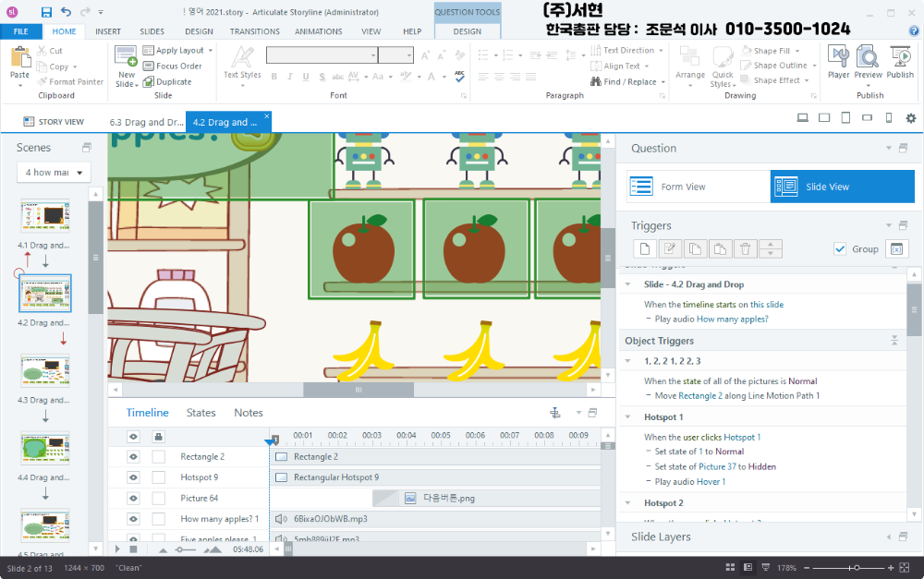The width and height of the screenshot is (924, 579).
Task: Undo the last action
Action: [x=66, y=12]
